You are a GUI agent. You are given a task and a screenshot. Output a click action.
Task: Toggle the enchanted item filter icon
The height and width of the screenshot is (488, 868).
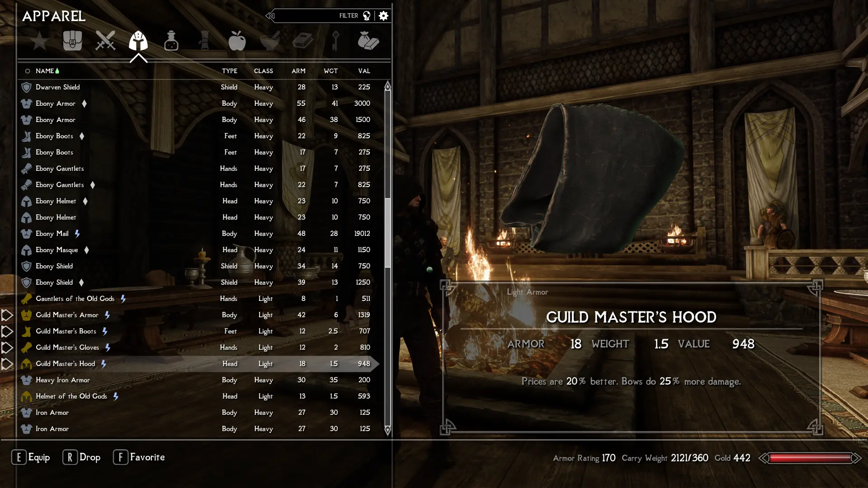(x=366, y=16)
